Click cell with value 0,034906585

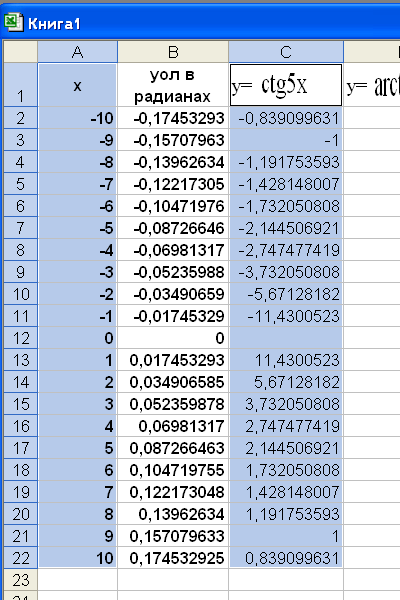coord(173,382)
